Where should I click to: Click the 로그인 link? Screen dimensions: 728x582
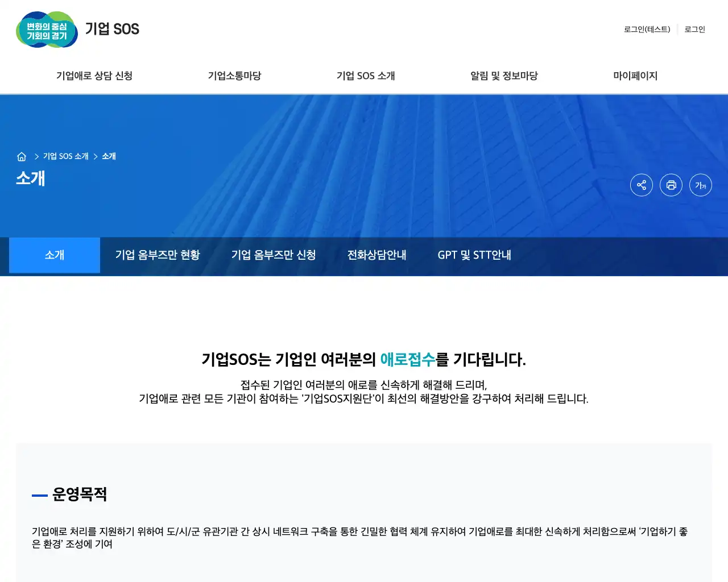click(x=694, y=30)
